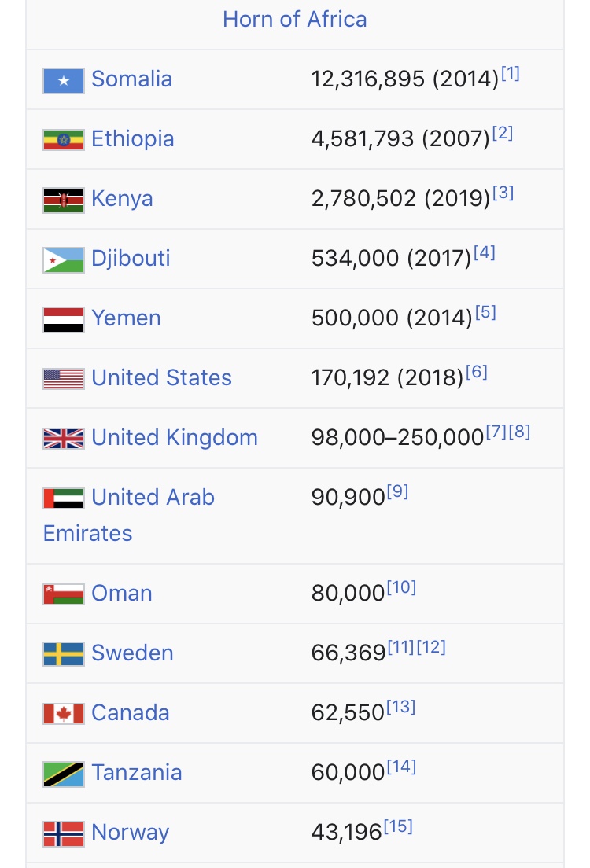Click the Somalia flag icon
The image size is (590, 868).
pos(64,81)
